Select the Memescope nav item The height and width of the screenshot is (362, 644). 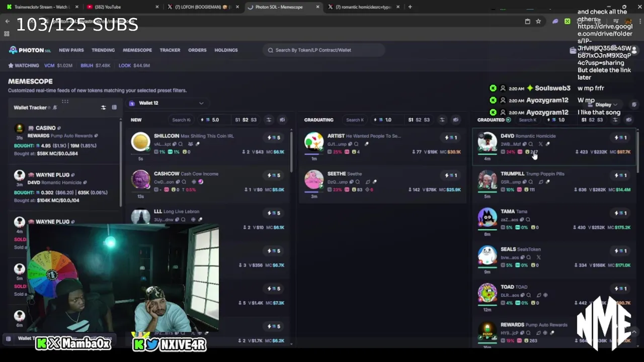pyautogui.click(x=137, y=50)
